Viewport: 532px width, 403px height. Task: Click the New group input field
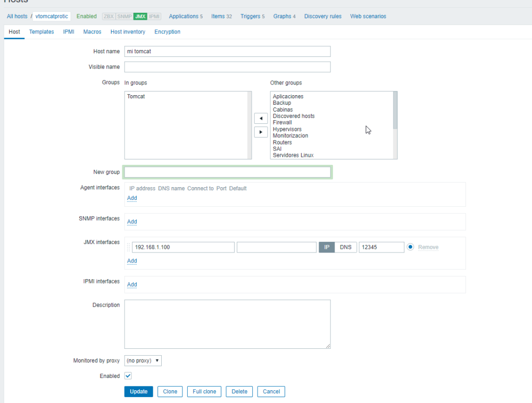(227, 172)
